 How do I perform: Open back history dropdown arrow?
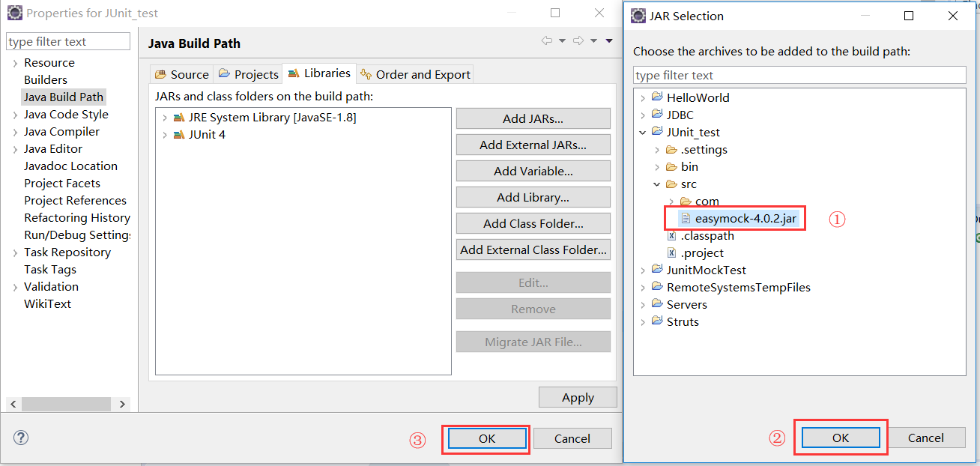coord(562,41)
